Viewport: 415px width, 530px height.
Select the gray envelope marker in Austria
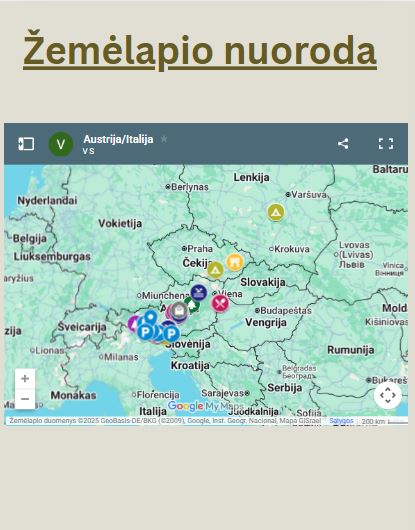pos(179,310)
